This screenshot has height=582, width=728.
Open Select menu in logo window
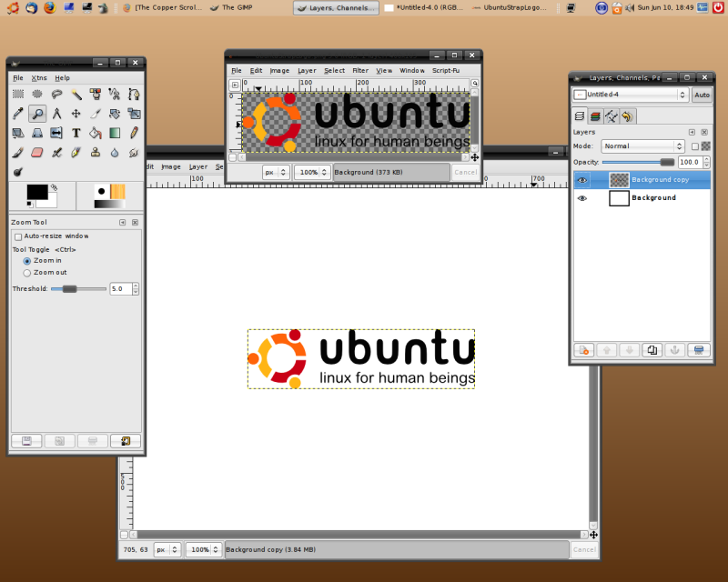click(334, 71)
